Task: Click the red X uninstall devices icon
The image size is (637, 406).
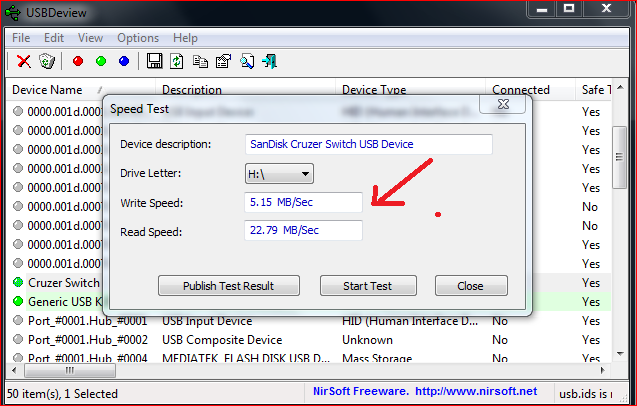Action: point(24,61)
